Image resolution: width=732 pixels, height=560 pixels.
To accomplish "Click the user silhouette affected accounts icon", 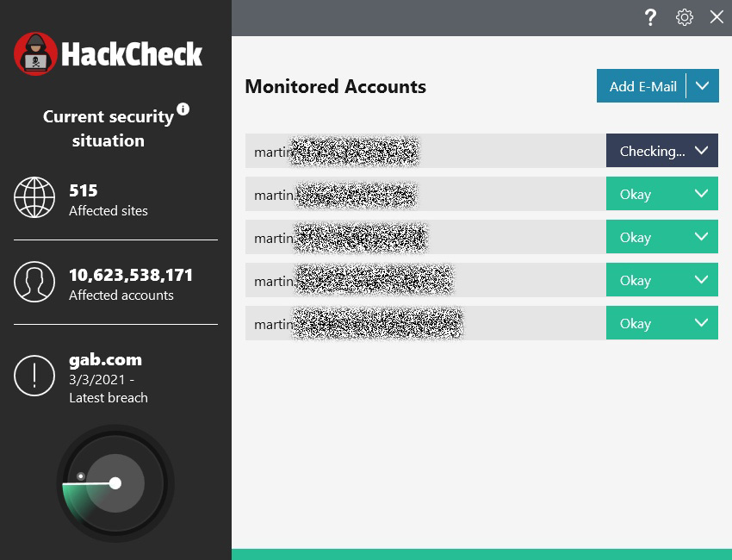I will click(34, 283).
